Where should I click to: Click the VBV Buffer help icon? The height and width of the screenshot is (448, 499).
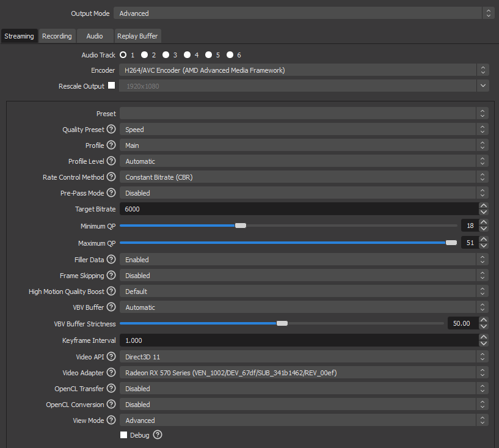[111, 307]
